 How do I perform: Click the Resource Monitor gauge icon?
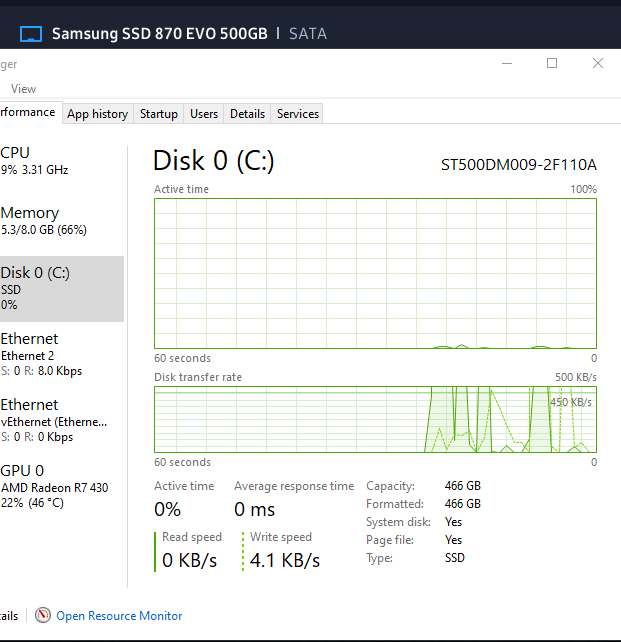(43, 615)
